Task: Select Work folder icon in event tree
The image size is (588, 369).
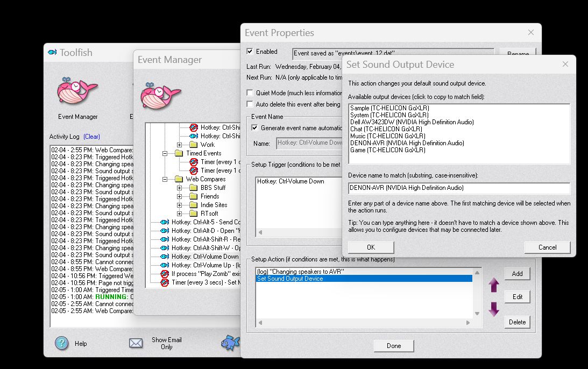Action: click(194, 145)
